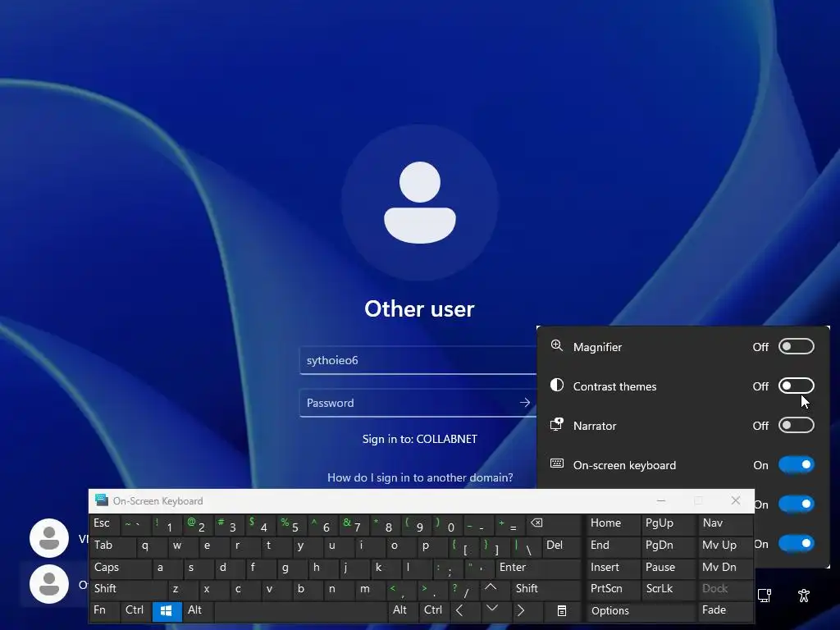Open 'How do I sign in to another domain?'

coord(420,477)
